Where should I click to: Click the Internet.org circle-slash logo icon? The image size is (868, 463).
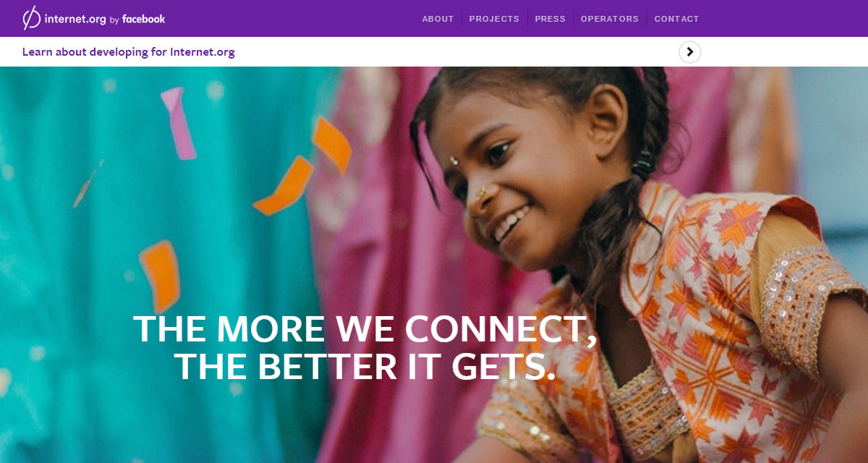31,18
